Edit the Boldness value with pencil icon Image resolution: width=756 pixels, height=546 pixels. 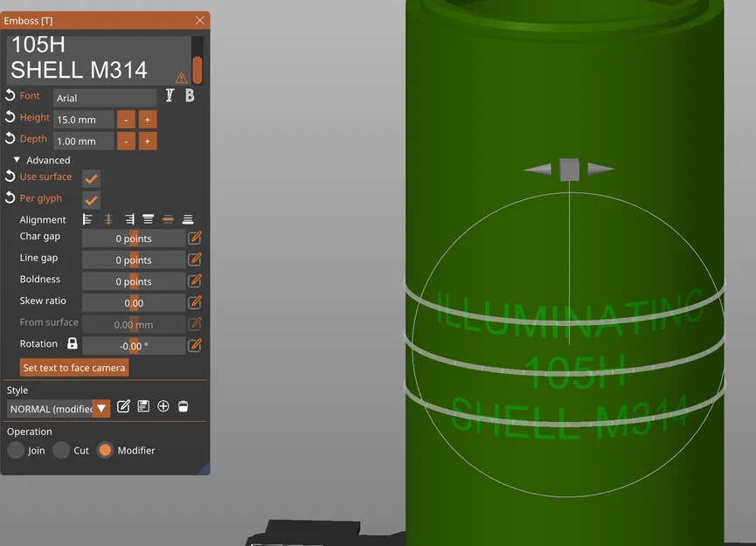pyautogui.click(x=195, y=280)
